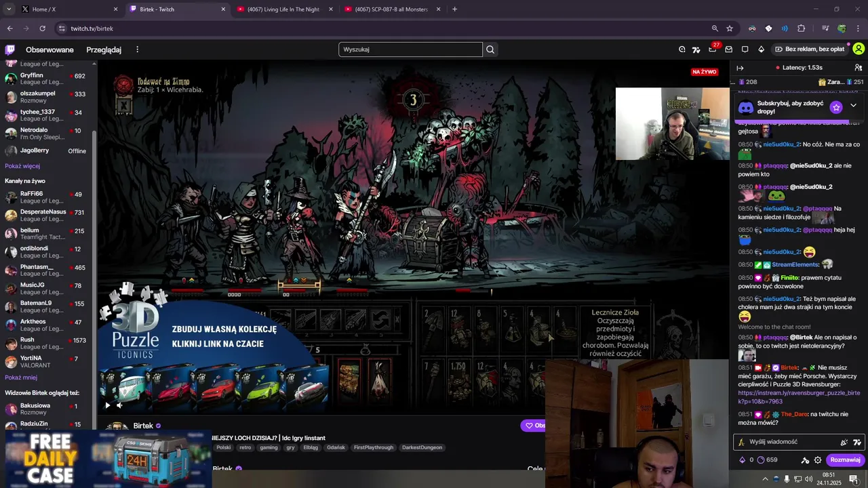Collapse the chat with the arrow icon
The height and width of the screenshot is (488, 868).
(740, 68)
